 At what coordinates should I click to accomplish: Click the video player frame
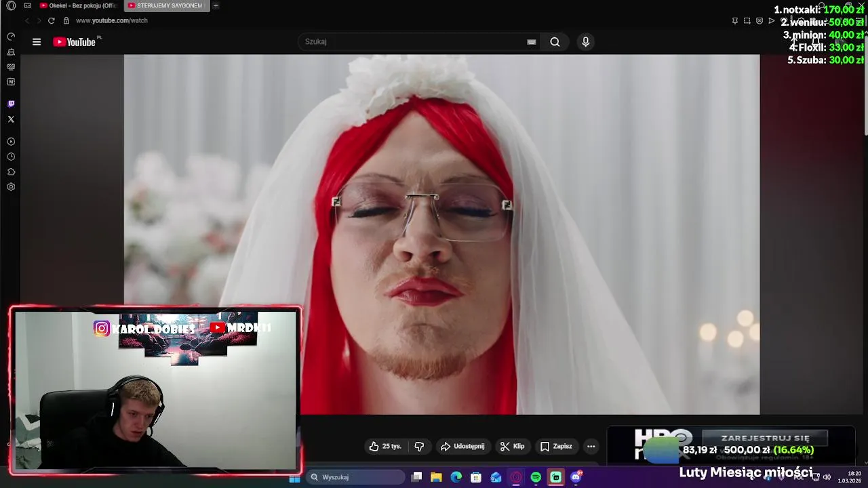point(441,234)
